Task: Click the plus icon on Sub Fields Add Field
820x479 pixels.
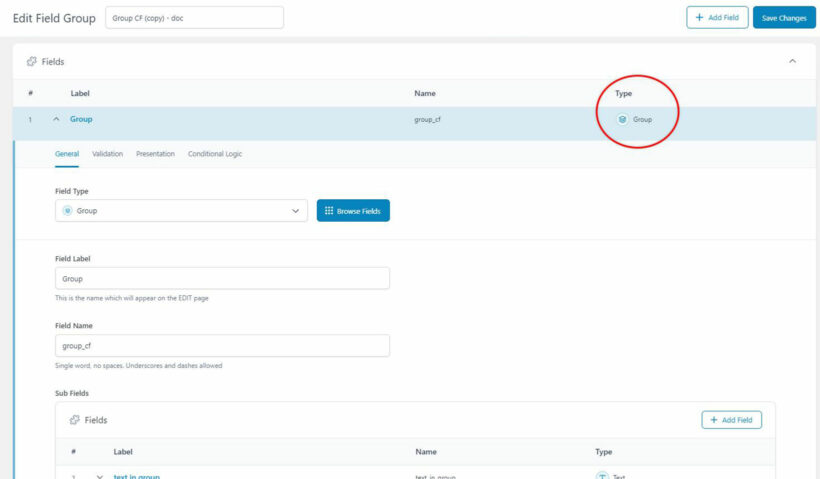Action: (714, 420)
